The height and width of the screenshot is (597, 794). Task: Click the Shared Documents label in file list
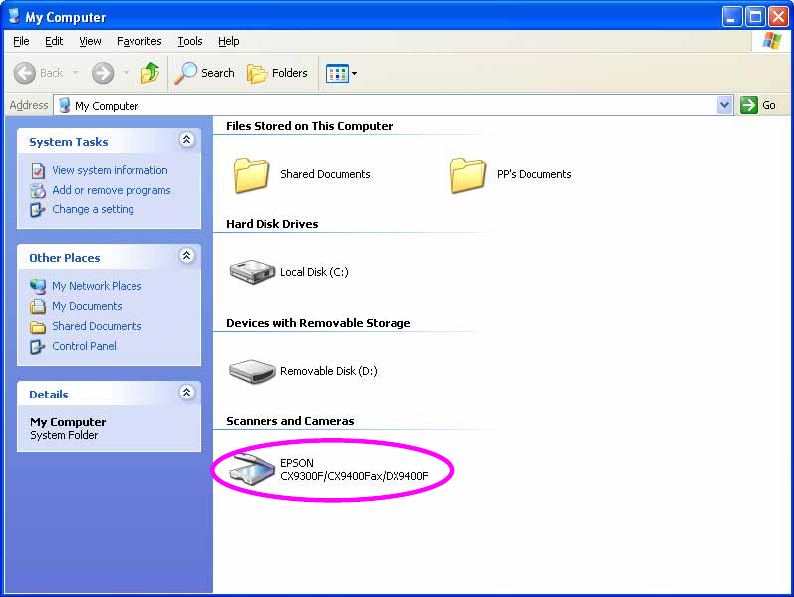coord(325,174)
